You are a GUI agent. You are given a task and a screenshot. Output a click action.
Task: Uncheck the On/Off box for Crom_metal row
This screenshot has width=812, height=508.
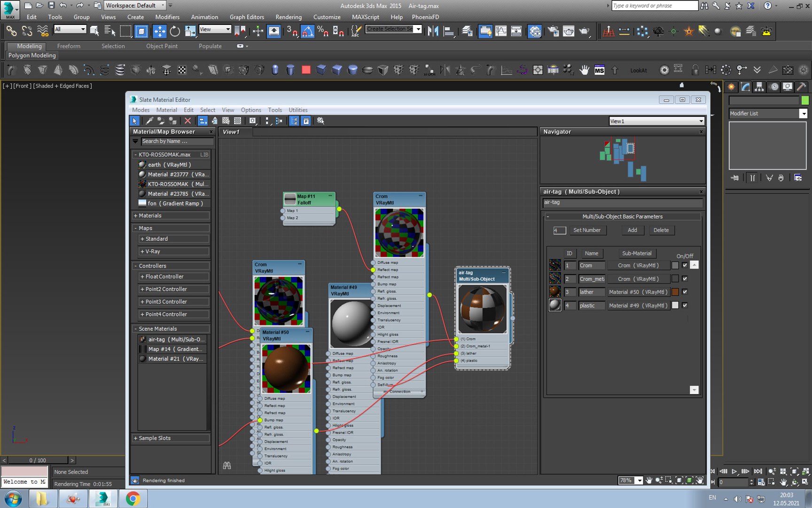[685, 278]
